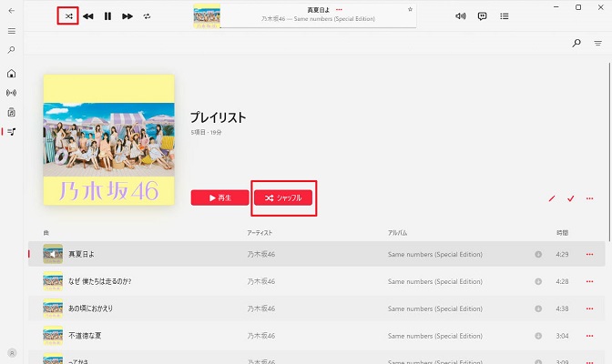Toggle repeat mode
The width and height of the screenshot is (612, 364).
click(147, 16)
